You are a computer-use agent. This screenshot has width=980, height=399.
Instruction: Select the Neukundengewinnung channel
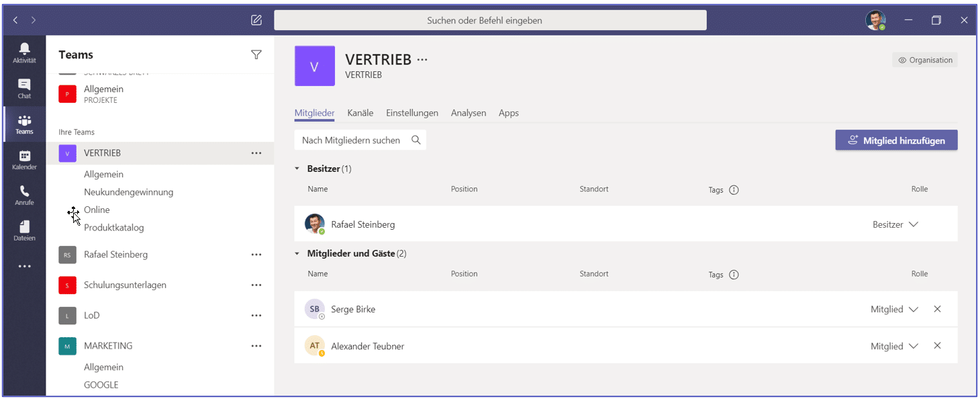(x=128, y=192)
